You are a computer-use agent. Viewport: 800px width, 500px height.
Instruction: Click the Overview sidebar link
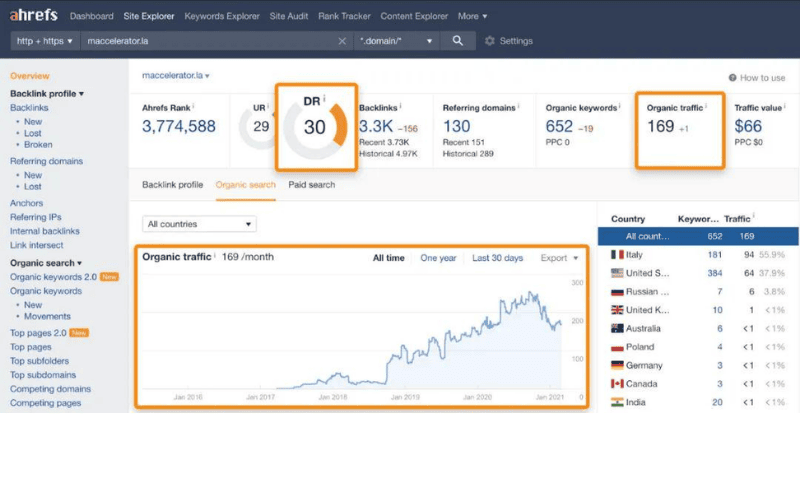30,76
